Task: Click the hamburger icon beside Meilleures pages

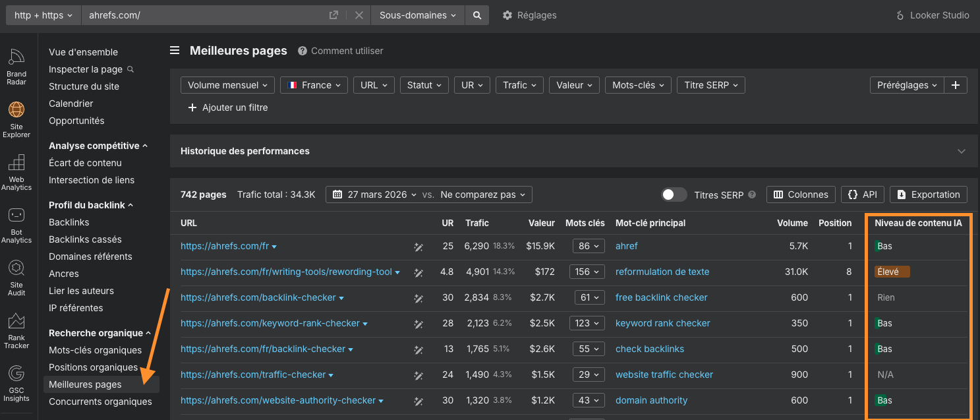Action: click(174, 50)
